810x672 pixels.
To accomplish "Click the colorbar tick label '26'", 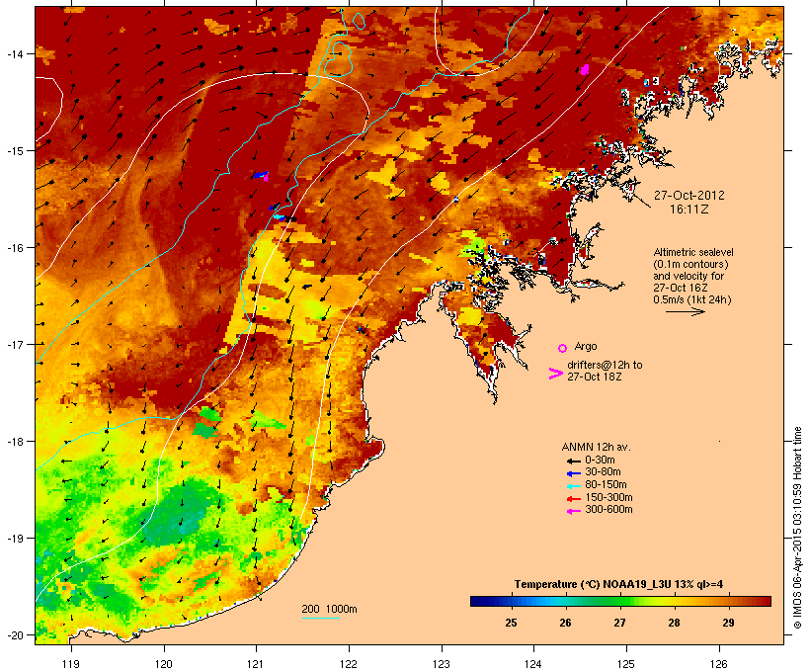I will point(565,623).
